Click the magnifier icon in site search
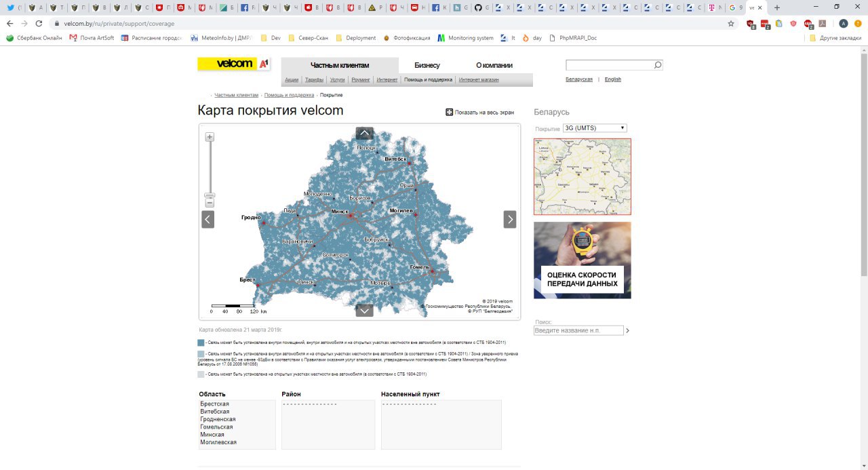The image size is (868, 470). (x=658, y=65)
